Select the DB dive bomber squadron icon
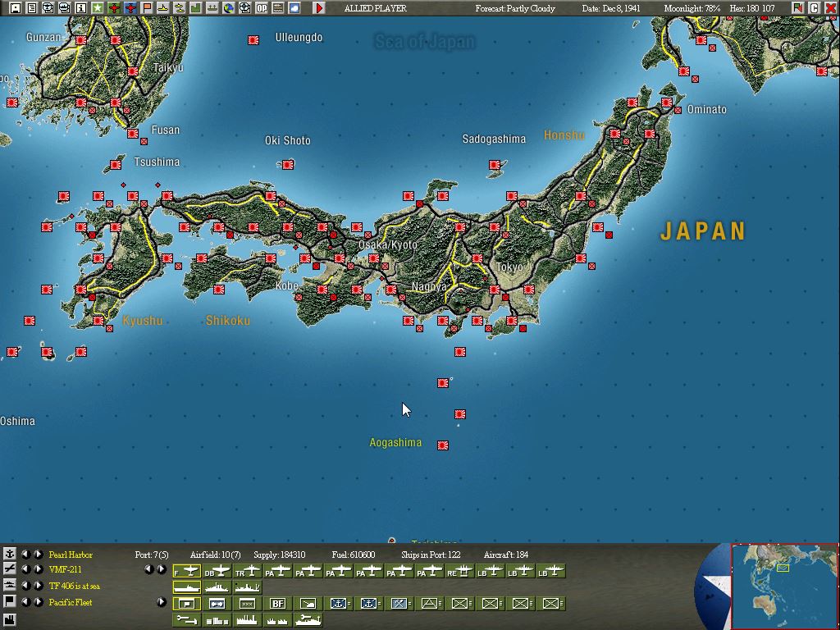The height and width of the screenshot is (630, 840). click(x=217, y=572)
